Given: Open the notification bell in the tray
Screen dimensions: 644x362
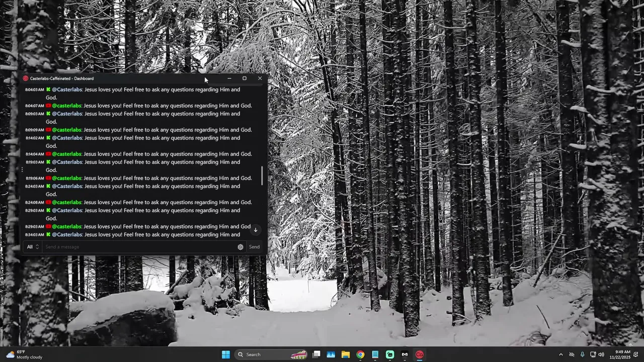Looking at the screenshot, I should pyautogui.click(x=636, y=354).
